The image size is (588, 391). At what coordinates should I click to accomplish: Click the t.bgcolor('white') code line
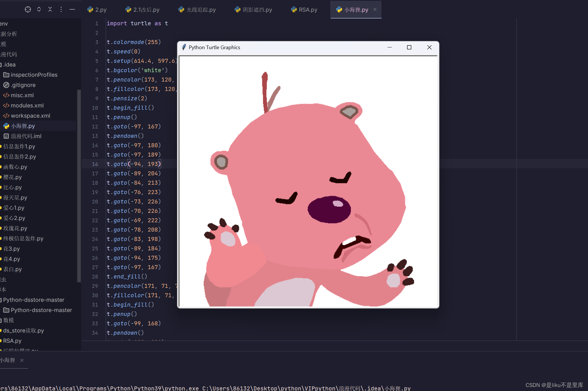(137, 70)
